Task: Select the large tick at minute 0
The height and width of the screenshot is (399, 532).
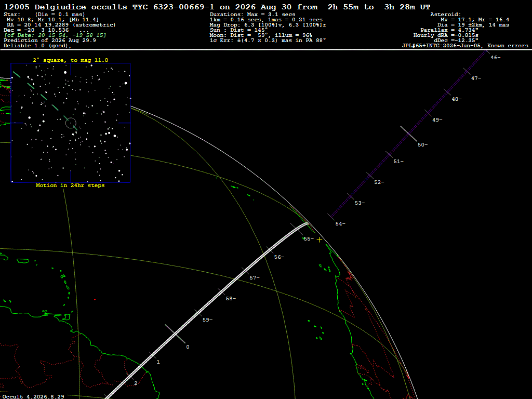Action: coord(175,334)
